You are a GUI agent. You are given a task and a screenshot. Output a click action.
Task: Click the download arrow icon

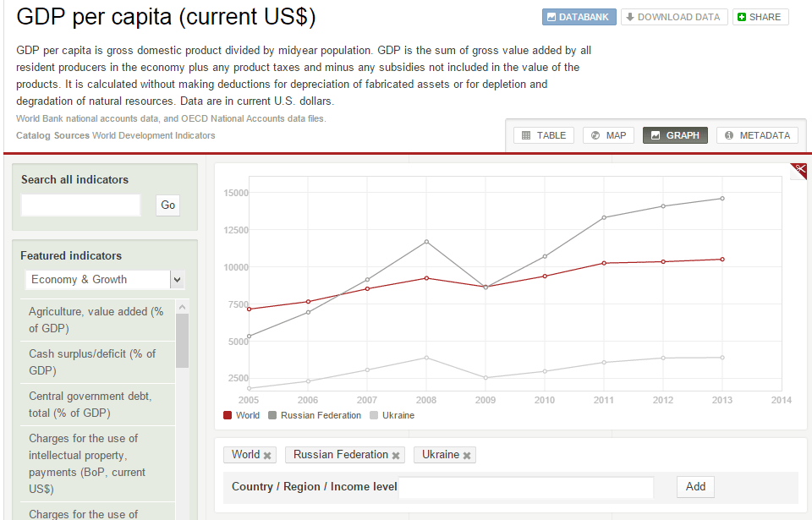pyautogui.click(x=630, y=17)
